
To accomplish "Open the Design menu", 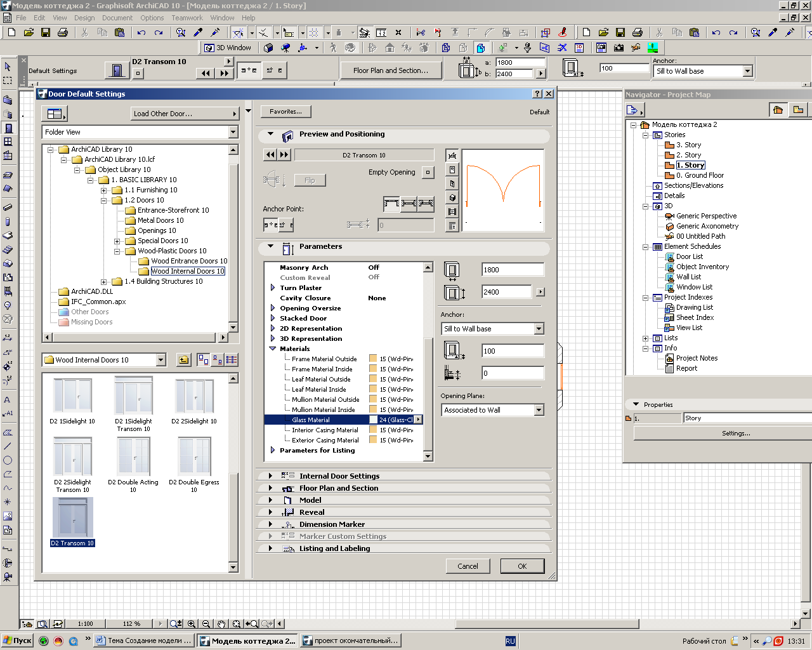I will (x=84, y=18).
